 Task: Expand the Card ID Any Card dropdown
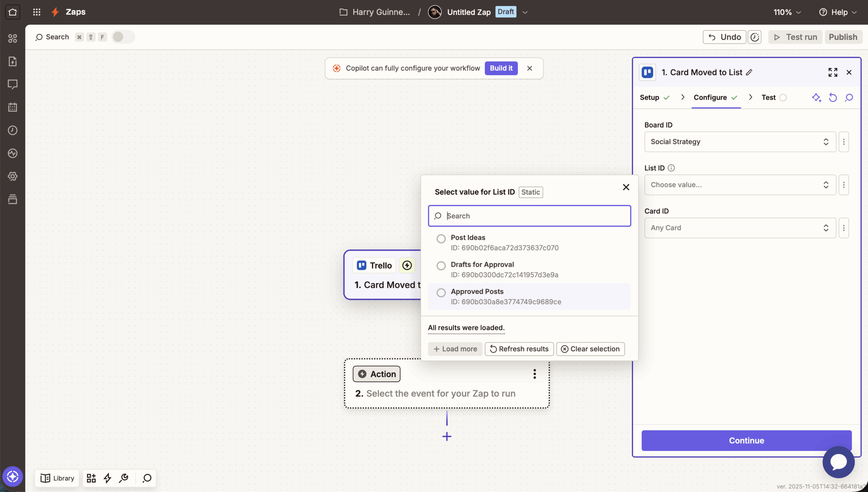pos(740,228)
